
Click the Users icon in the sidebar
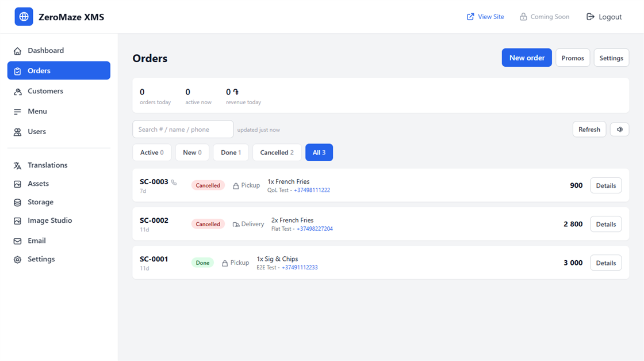pyautogui.click(x=17, y=132)
